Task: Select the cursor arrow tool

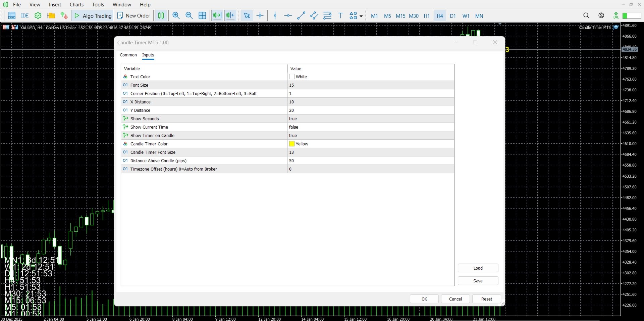Action: point(247,16)
